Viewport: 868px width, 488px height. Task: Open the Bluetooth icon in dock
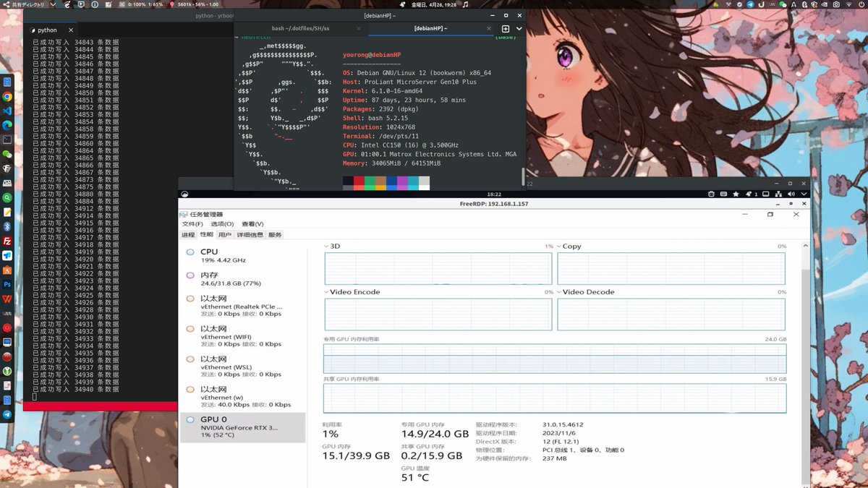click(x=7, y=226)
